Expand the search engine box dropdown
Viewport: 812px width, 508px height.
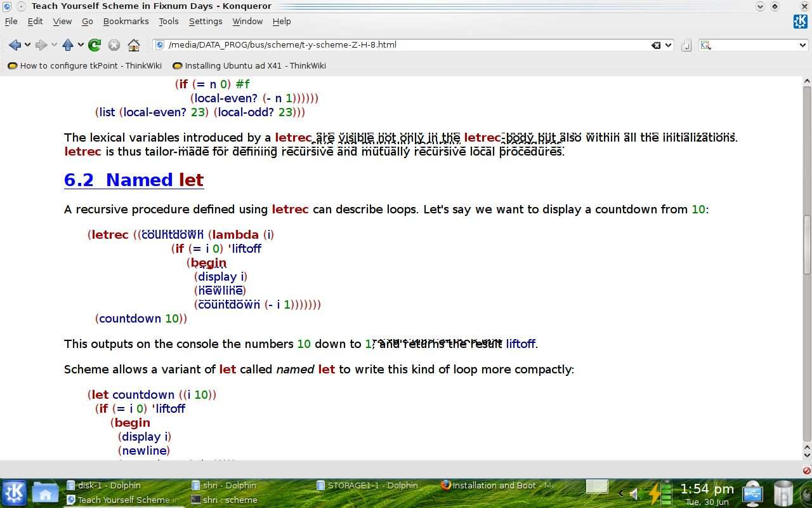pyautogui.click(x=802, y=45)
